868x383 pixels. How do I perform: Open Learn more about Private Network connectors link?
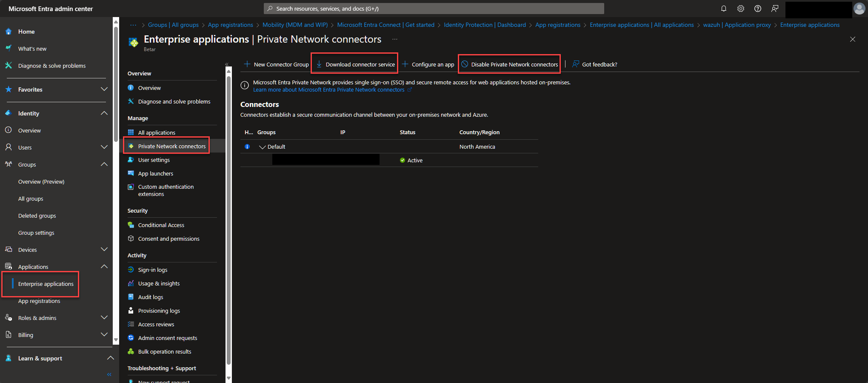pos(328,90)
